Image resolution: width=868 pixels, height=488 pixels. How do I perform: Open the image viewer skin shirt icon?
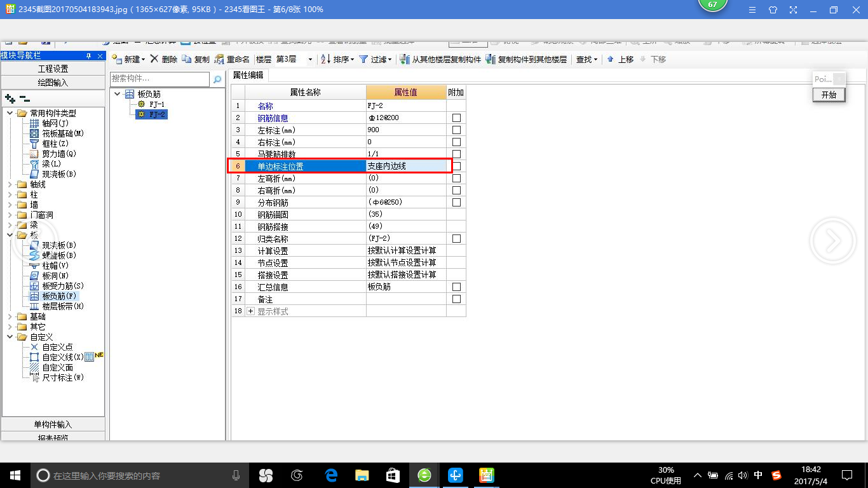(x=773, y=10)
